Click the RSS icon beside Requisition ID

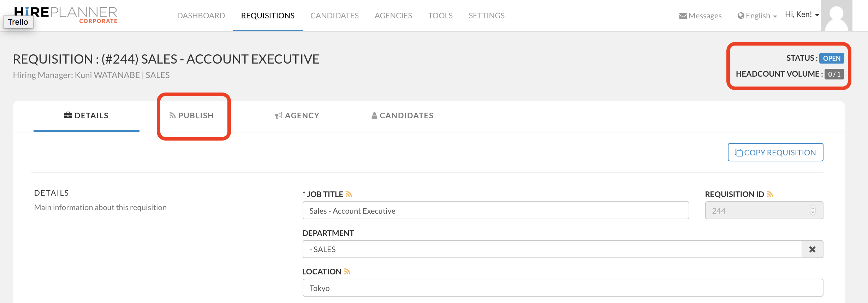[770, 194]
